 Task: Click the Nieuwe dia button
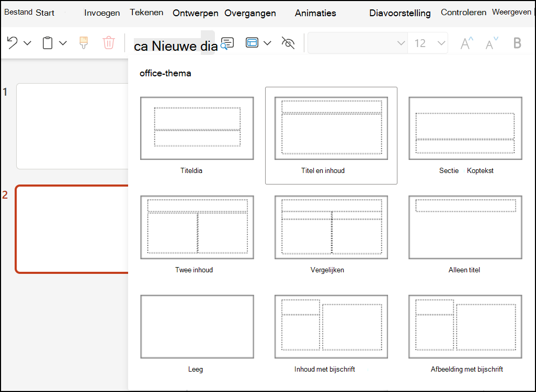click(176, 45)
